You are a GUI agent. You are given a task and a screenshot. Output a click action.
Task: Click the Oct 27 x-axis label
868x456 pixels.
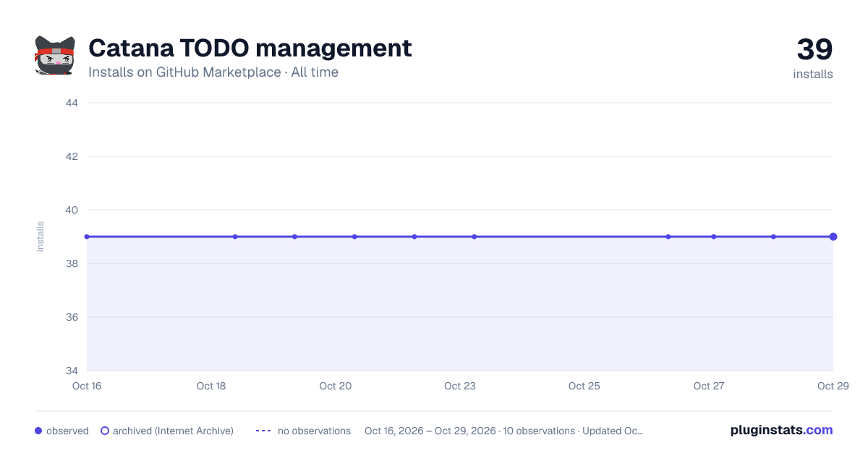[709, 386]
